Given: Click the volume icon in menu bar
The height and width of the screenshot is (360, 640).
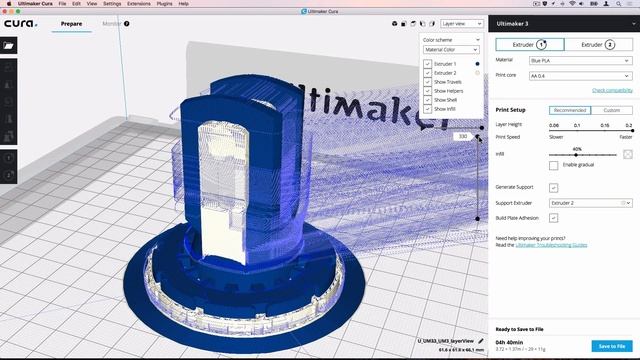Looking at the screenshot, I should click(x=581, y=4).
